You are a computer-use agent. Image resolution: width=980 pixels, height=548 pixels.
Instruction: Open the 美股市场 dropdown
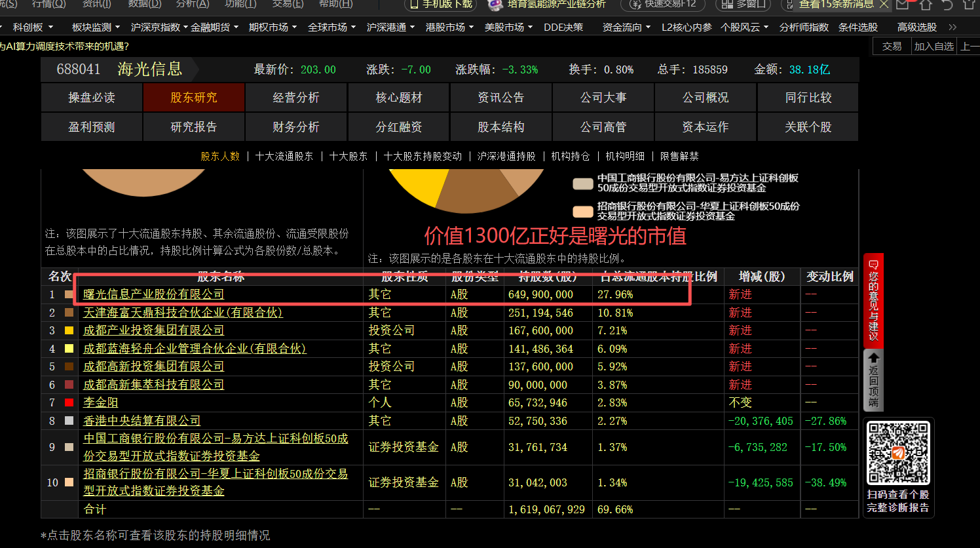click(x=508, y=27)
